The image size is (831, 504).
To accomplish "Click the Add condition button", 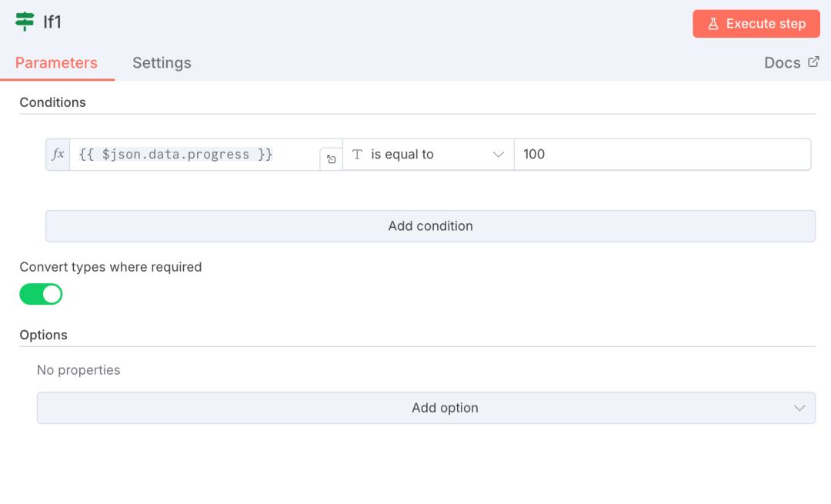I will [x=430, y=226].
